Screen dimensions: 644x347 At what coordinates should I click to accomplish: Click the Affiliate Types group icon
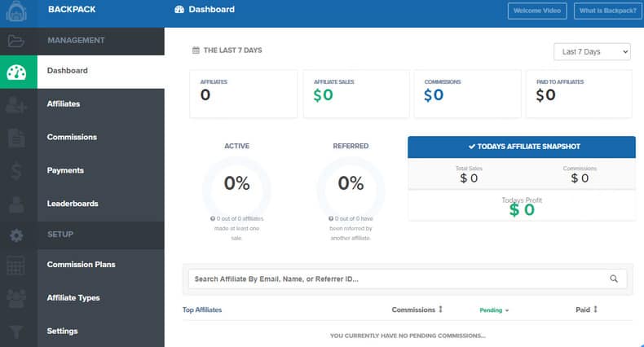pos(16,298)
